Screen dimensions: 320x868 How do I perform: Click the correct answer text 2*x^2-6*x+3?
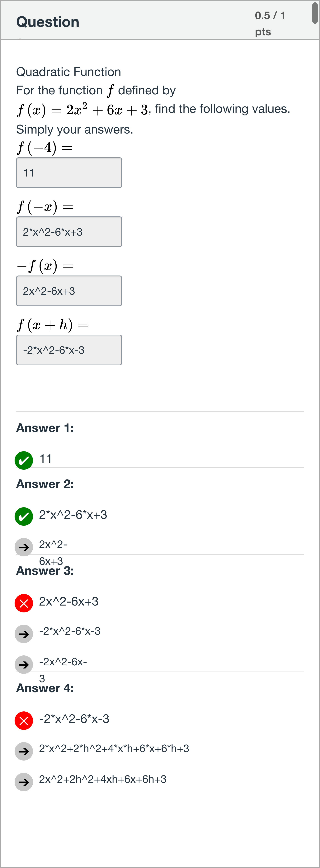pos(74,515)
